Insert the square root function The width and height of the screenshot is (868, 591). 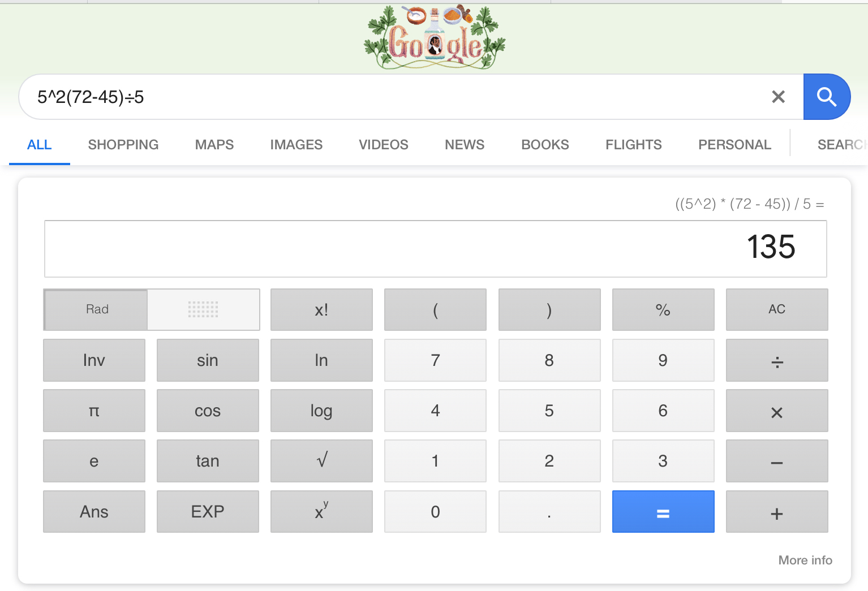(321, 461)
